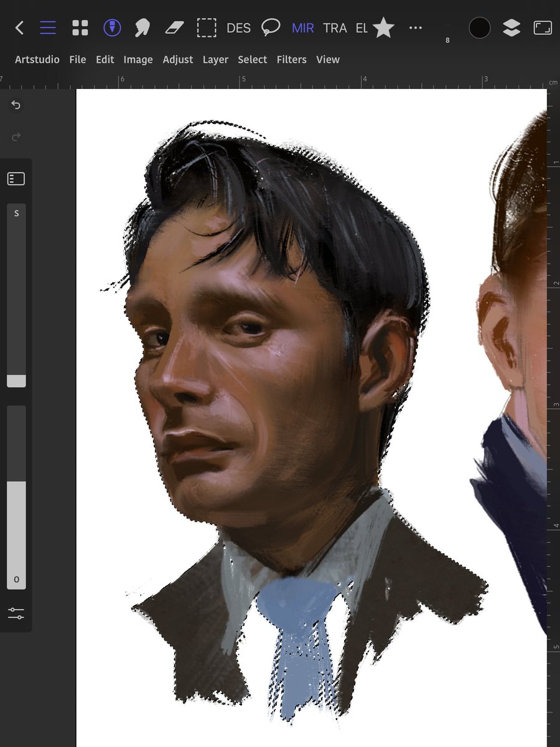The image size is (560, 747).
Task: Tap the brush size number 8 indicator
Action: 447,40
